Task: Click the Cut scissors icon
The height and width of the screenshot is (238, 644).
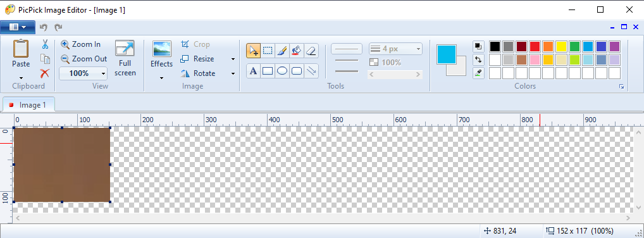Action: pyautogui.click(x=45, y=44)
